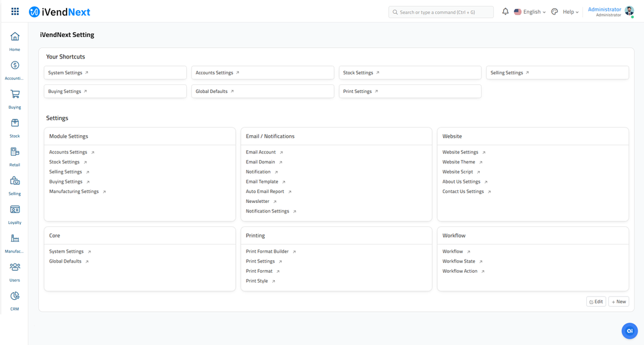Open Print Settings under Printing
644x345 pixels.
tap(260, 261)
